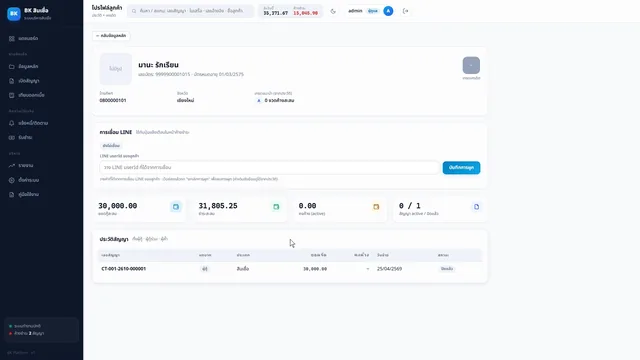Viewport: 640px width, 360px height.
Task: Focus the LINE userId input field
Action: coord(269,168)
